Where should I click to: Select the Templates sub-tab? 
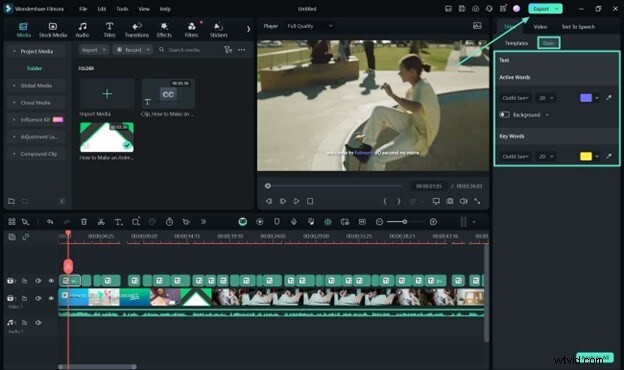tap(516, 43)
